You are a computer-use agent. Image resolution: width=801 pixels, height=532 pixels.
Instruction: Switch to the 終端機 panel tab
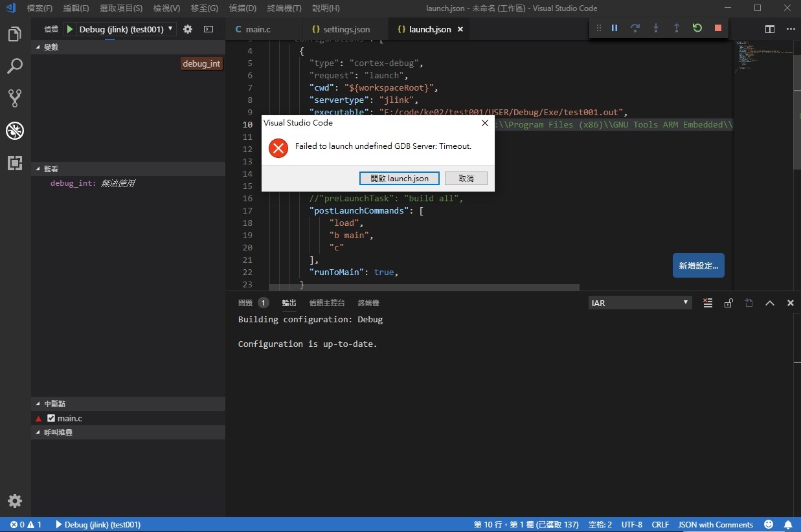[x=368, y=303]
